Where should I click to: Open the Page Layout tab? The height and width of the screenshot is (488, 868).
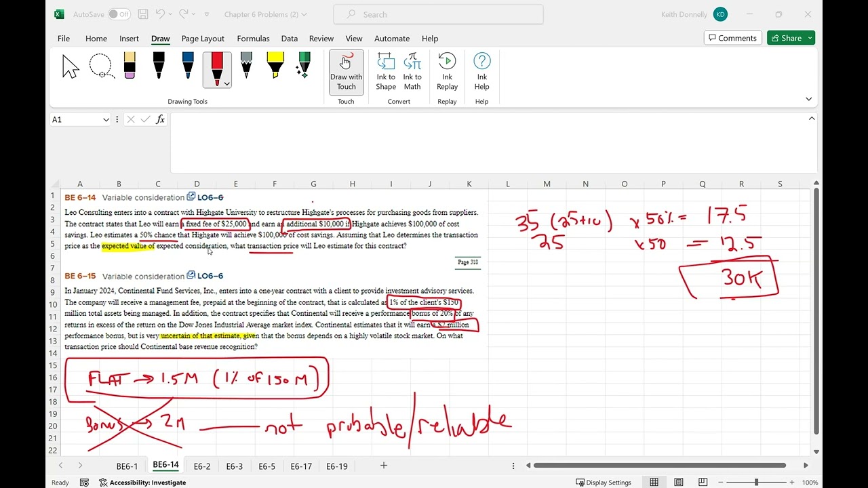coord(203,39)
